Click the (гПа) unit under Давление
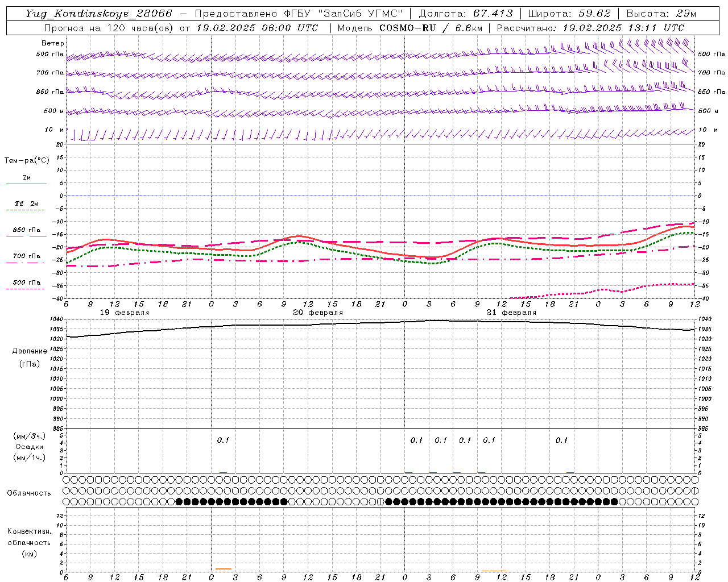 point(30,364)
